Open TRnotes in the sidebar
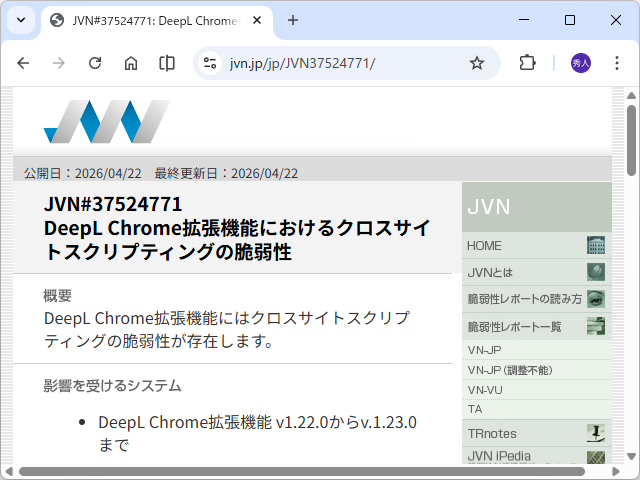This screenshot has height=480, width=640. [x=537, y=433]
